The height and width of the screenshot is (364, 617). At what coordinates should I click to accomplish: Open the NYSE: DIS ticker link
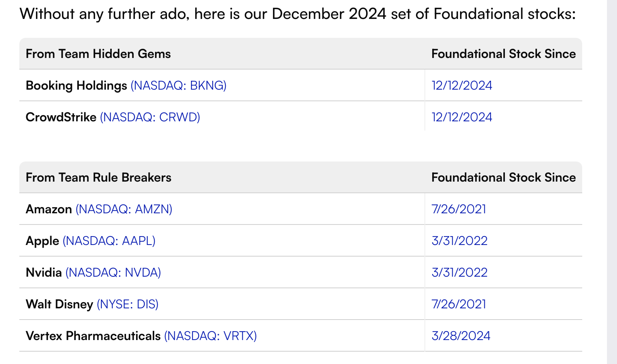pyautogui.click(x=128, y=304)
